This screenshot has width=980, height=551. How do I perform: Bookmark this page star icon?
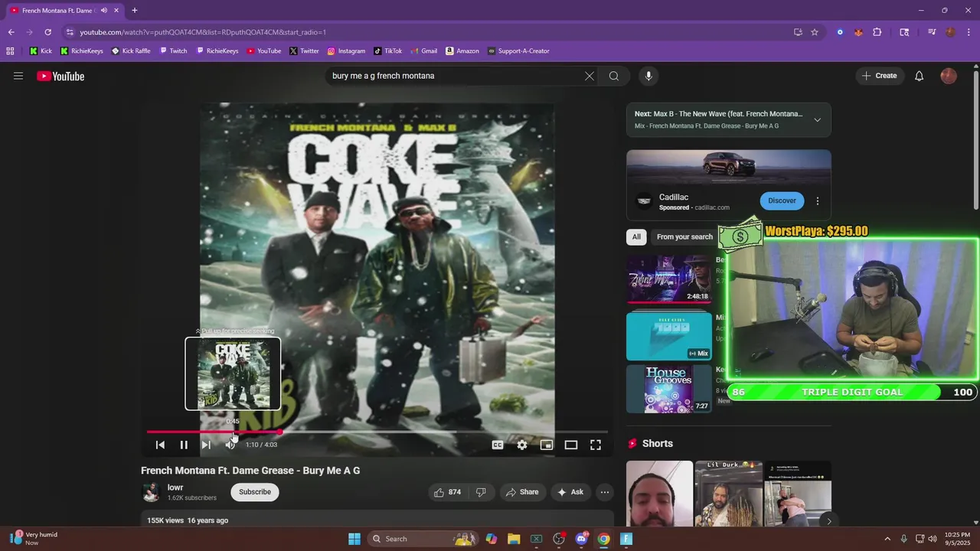tap(815, 32)
